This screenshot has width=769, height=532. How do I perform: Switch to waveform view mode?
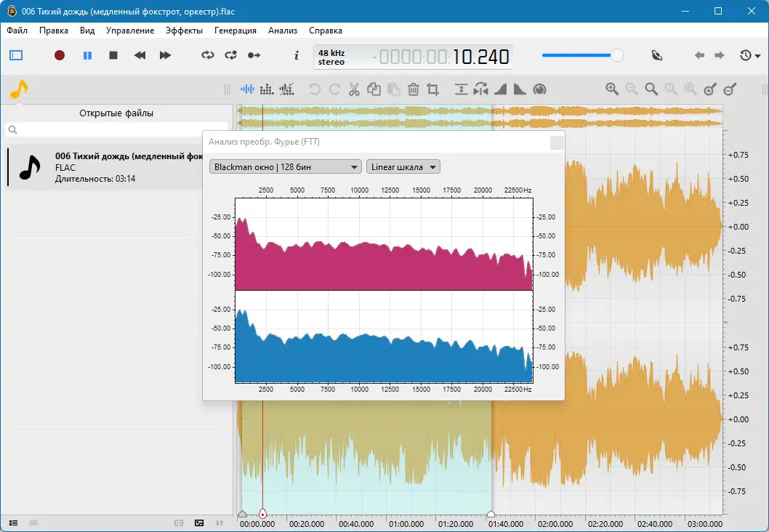click(248, 89)
